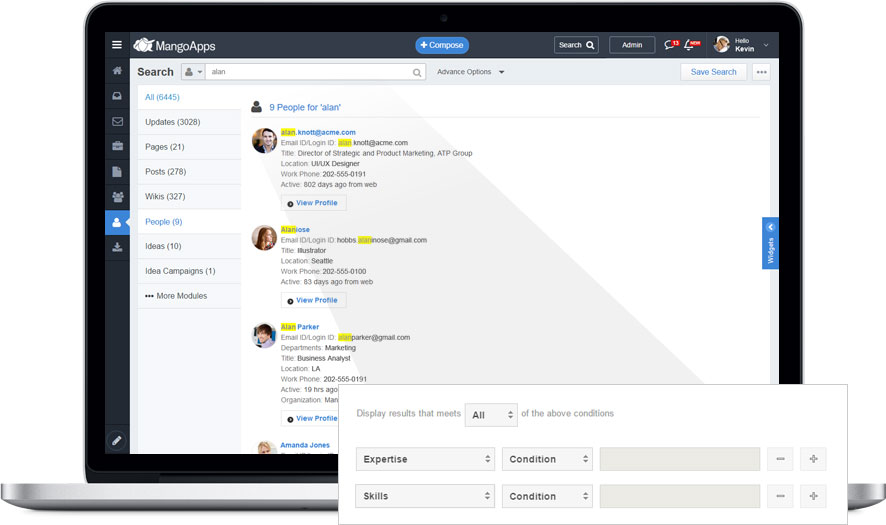Open the Skills field dropdown
Viewport: 886px width, 525px height.
tap(425, 496)
